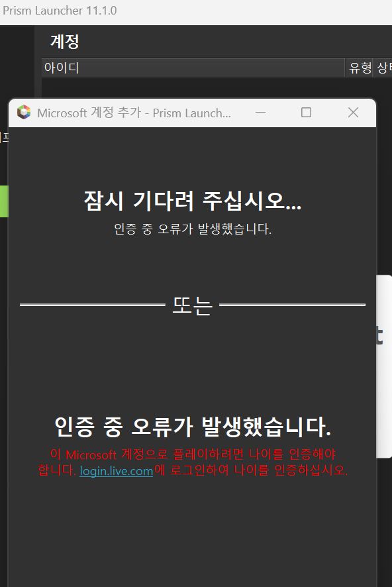
Task: Minimize the Microsoft 계정 추가 dialog
Action: point(260,113)
